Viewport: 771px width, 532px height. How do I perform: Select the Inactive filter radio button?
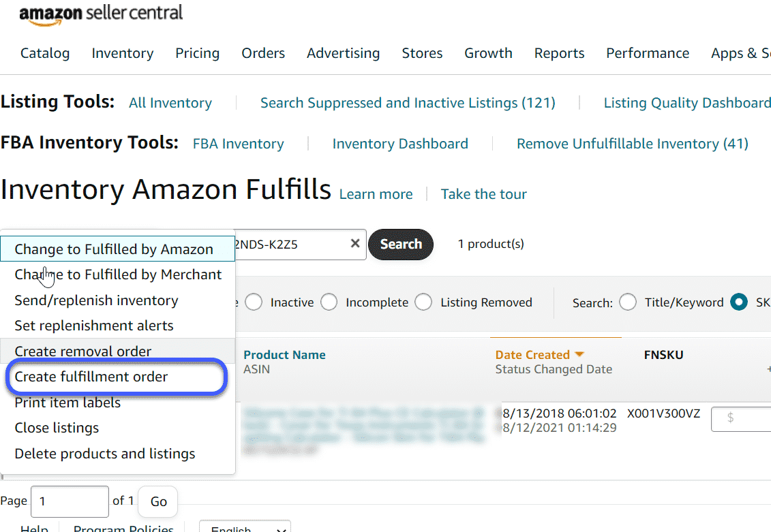[x=253, y=302]
